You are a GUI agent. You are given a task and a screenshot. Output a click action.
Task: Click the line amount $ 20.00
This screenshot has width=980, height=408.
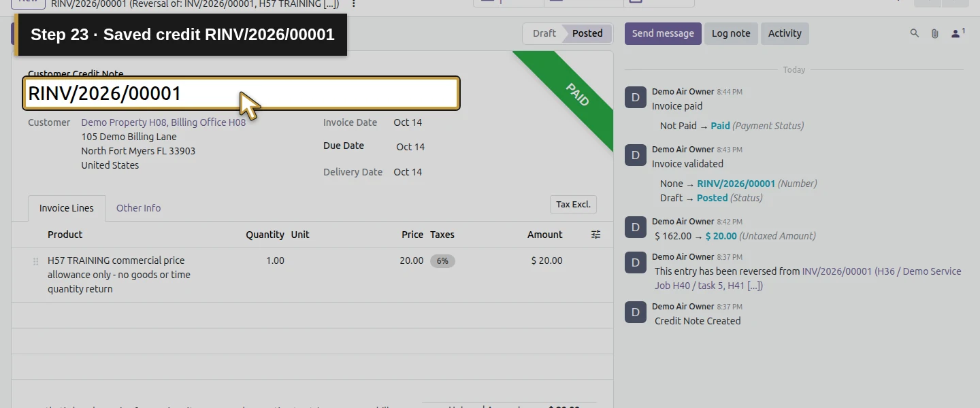[546, 260]
